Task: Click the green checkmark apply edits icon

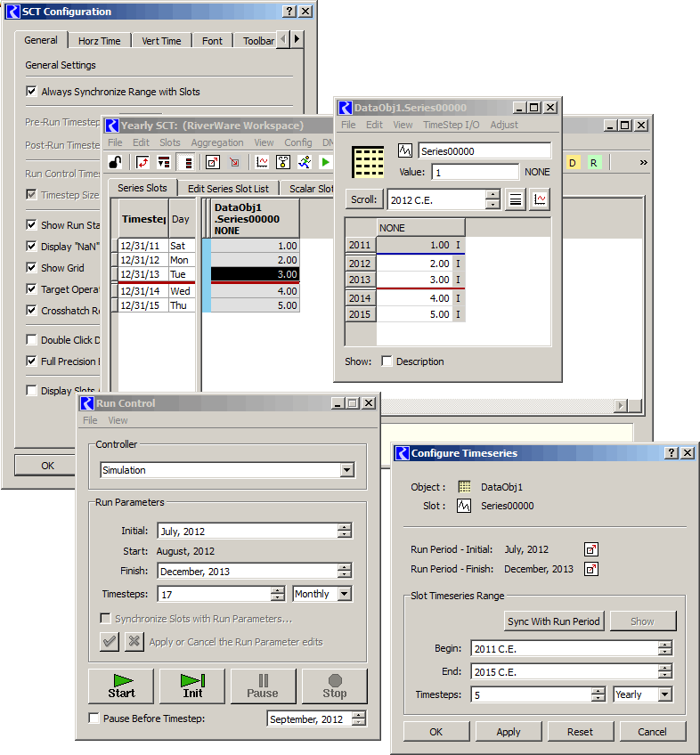Action: tap(110, 641)
